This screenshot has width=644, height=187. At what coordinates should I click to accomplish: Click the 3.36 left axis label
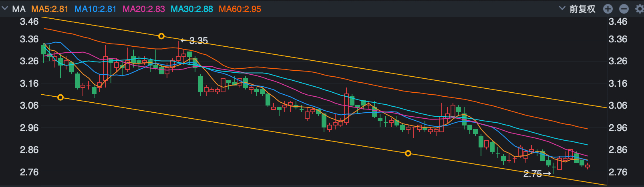coord(29,39)
